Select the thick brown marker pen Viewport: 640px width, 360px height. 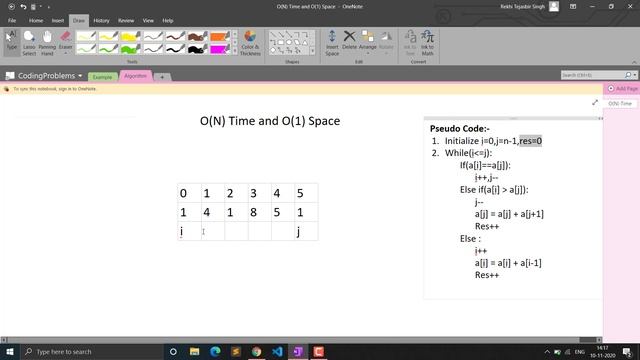198,36
